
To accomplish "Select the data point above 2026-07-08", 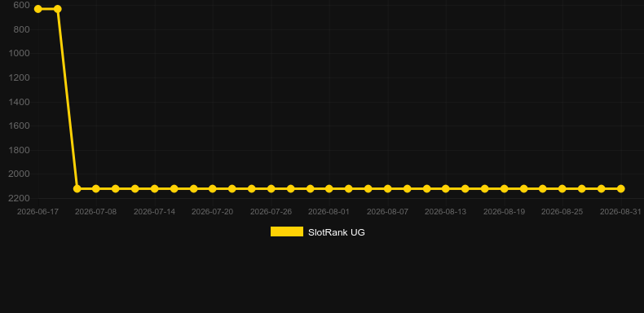I will click(95, 188).
